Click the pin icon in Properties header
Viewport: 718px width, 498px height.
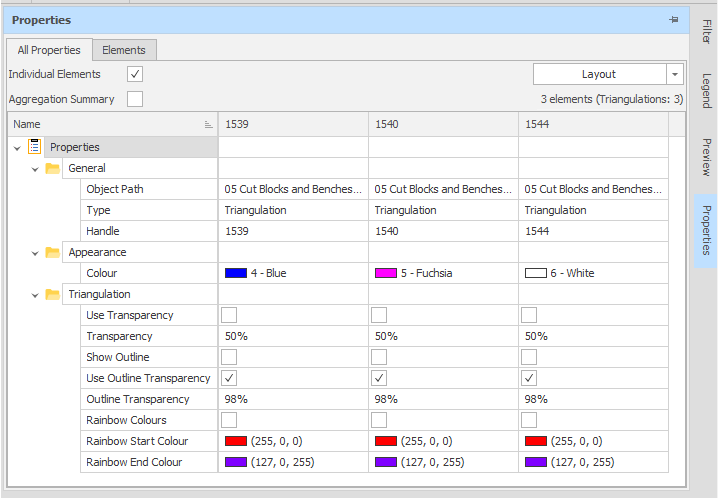pos(674,19)
